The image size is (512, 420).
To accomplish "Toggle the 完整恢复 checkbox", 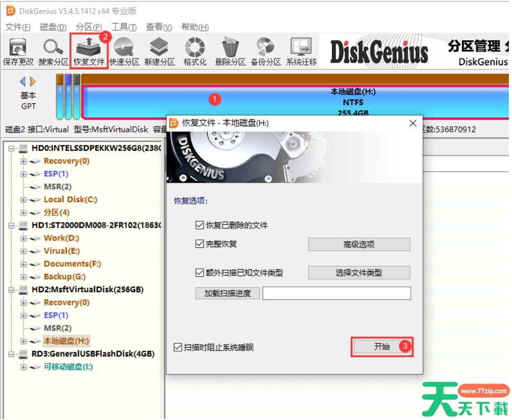I will pos(199,244).
